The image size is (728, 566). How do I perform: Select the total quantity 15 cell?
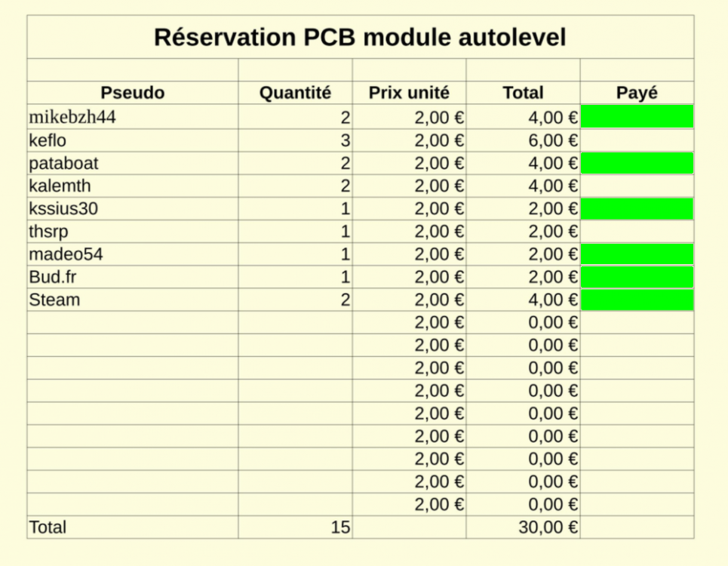295,528
